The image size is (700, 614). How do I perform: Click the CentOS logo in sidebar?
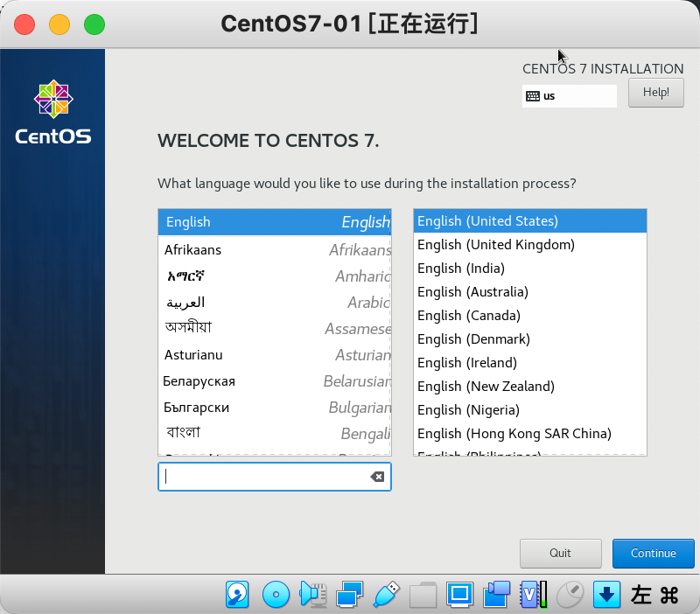click(x=53, y=112)
